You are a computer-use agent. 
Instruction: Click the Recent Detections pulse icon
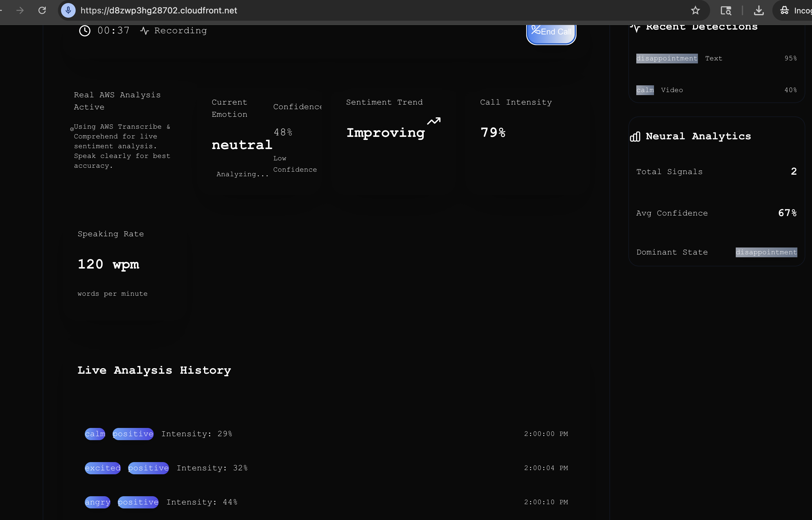click(636, 28)
